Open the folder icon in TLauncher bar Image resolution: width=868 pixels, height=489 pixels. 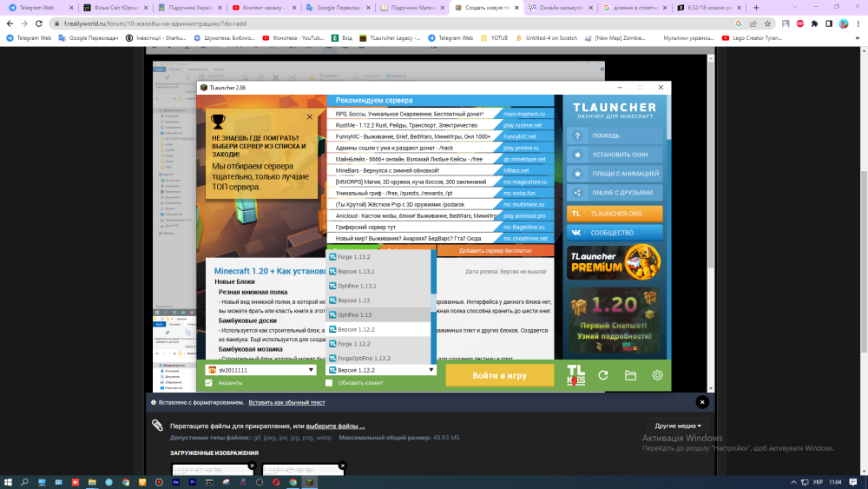pos(630,375)
